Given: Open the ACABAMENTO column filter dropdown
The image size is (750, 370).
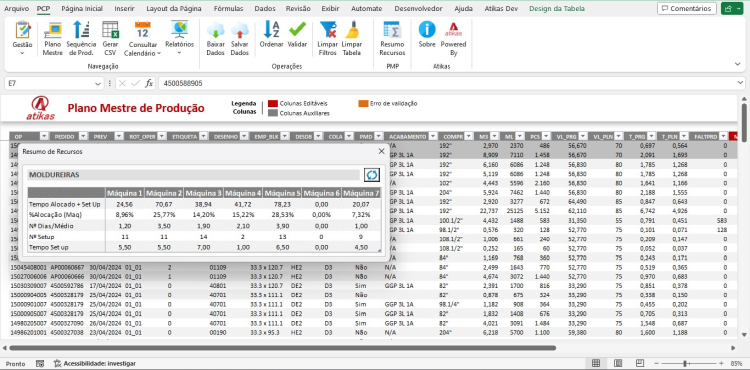Looking at the screenshot, I should [x=433, y=137].
